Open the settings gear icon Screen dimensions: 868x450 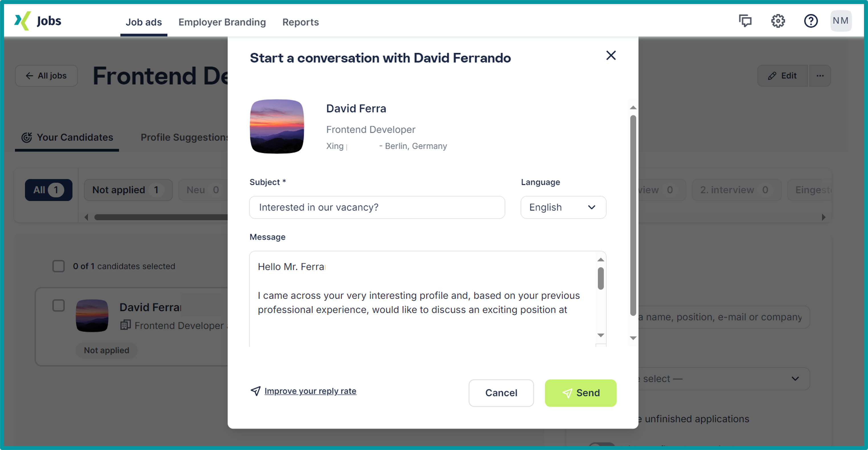coord(778,21)
